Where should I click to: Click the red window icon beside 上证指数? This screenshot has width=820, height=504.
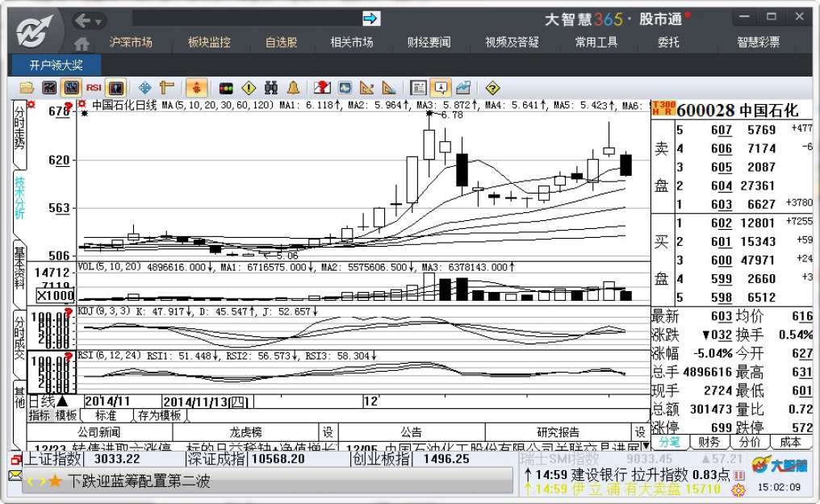(16, 460)
